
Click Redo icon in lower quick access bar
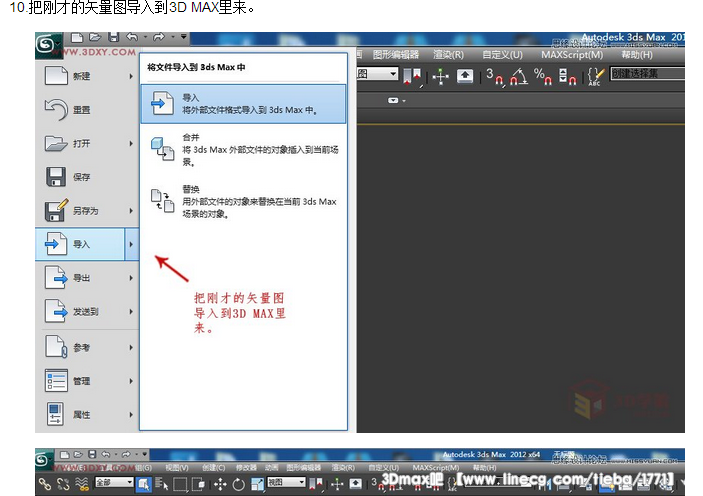pyautogui.click(x=126, y=455)
